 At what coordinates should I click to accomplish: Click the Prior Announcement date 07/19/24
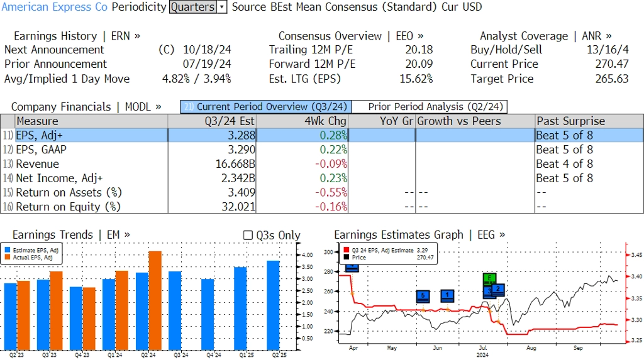pyautogui.click(x=207, y=64)
